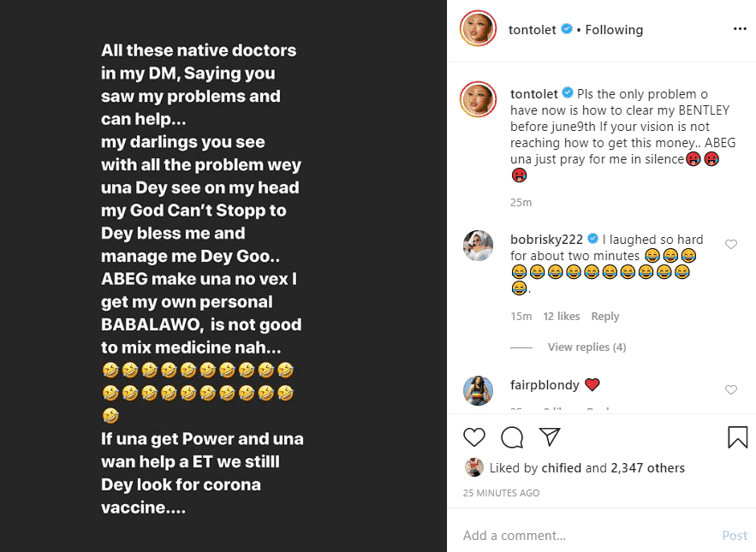Share the post via paper plane icon
This screenshot has height=552, width=756.
pos(549,437)
